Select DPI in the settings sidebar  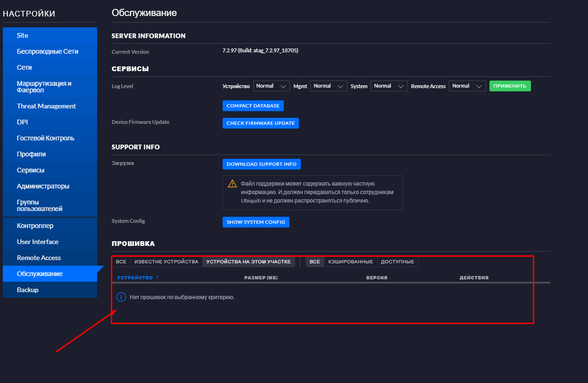[x=50, y=122]
